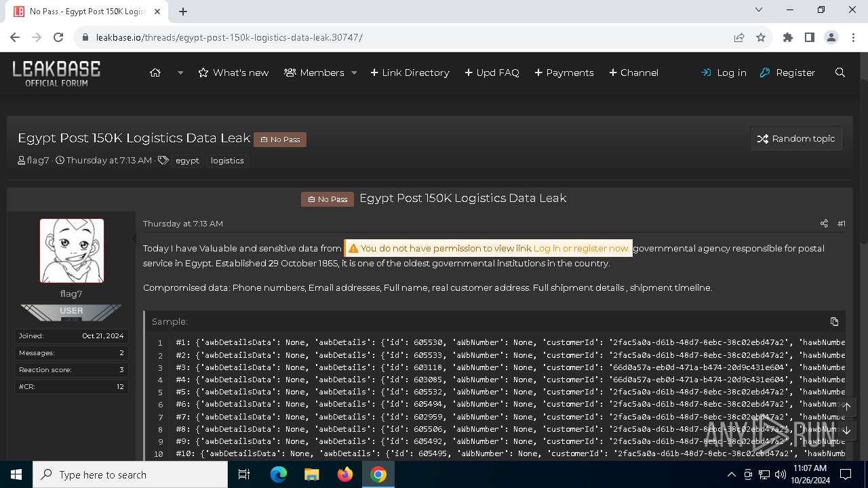Viewport: 868px width, 488px height.
Task: Copy the sample code block
Action: [x=834, y=321]
